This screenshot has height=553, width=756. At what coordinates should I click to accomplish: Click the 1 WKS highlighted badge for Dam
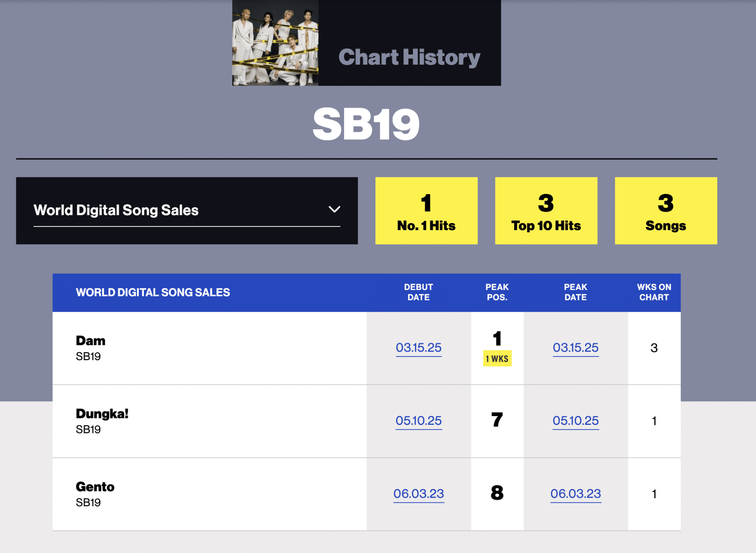tap(497, 358)
